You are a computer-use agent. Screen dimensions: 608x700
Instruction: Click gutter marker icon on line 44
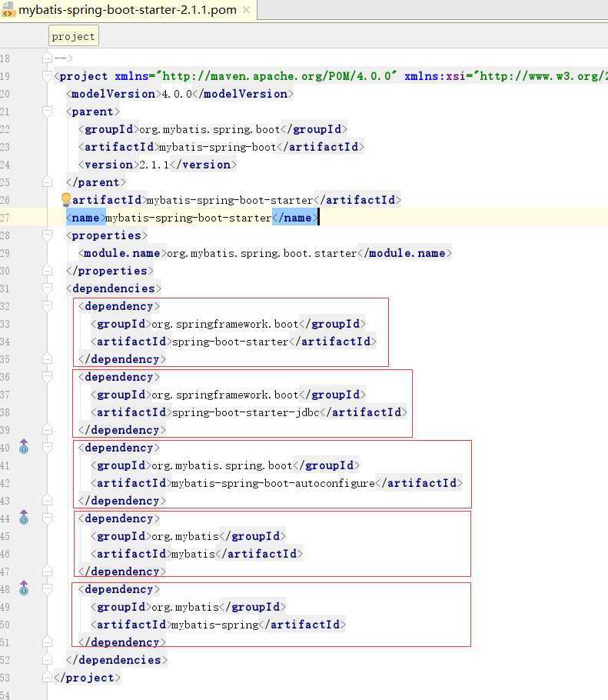[24, 518]
